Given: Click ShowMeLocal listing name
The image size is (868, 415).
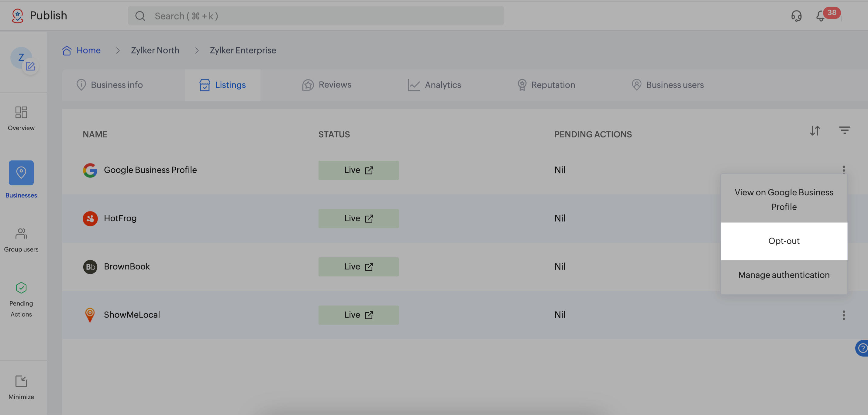Looking at the screenshot, I should click(x=132, y=315).
